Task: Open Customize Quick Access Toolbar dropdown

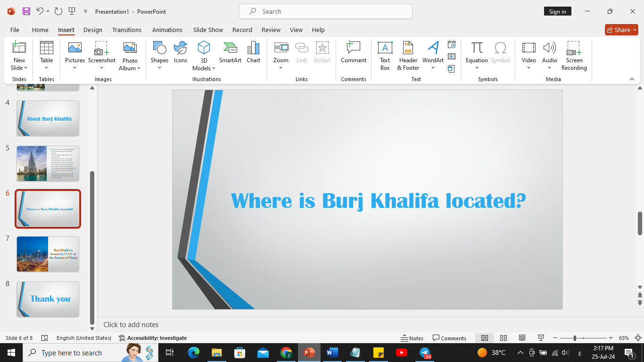Action: coord(85,11)
